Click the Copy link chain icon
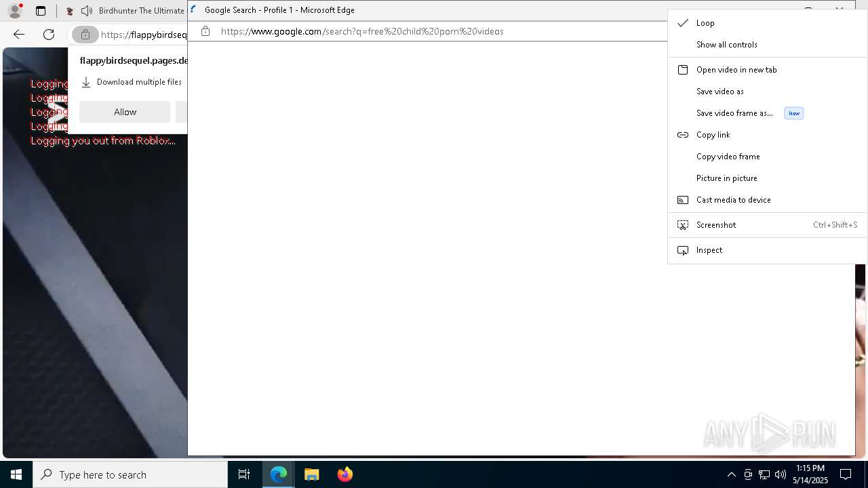 (683, 135)
